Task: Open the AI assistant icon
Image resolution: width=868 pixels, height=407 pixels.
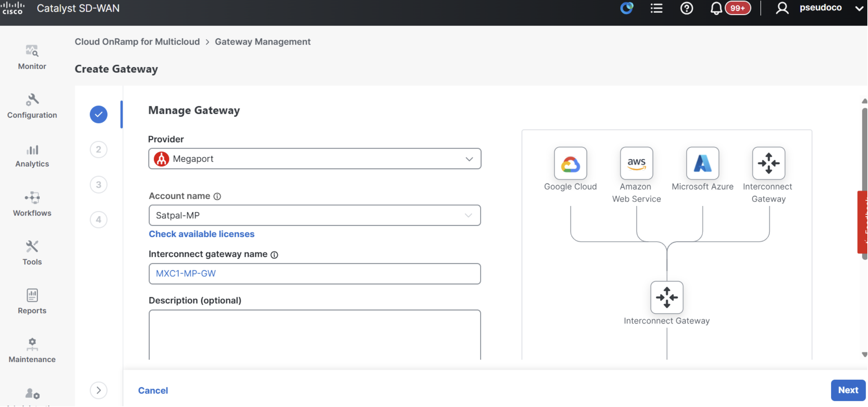Action: [627, 8]
